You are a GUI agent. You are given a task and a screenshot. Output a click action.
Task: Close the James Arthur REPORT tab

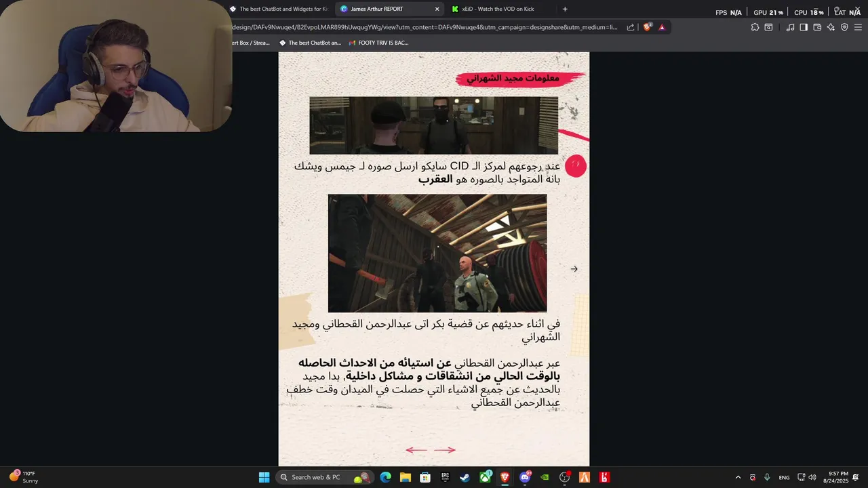pos(437,9)
